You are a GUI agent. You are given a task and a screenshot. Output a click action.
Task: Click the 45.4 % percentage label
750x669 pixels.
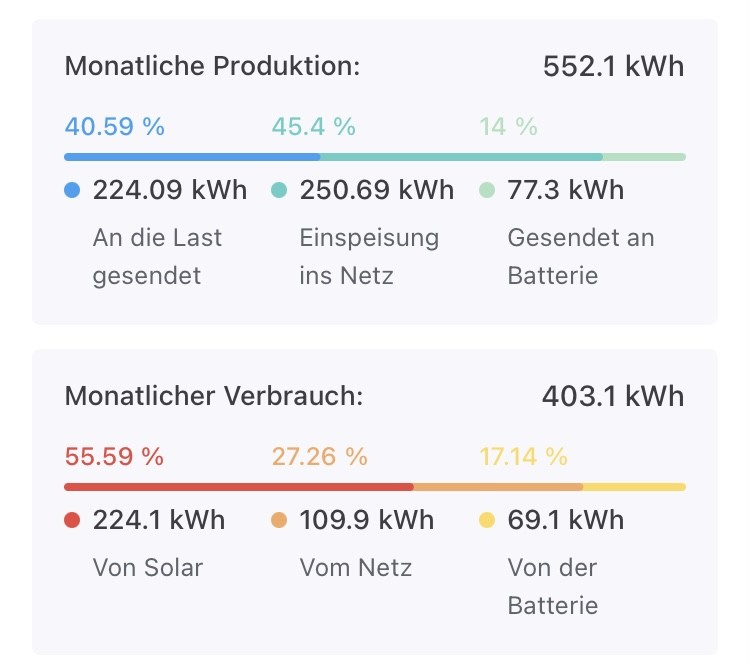(313, 127)
